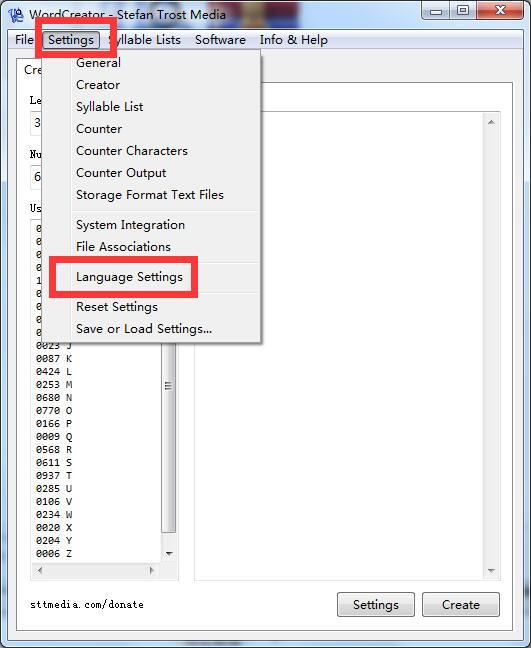The image size is (531, 648).
Task: Open the File menu
Action: pyautogui.click(x=24, y=40)
